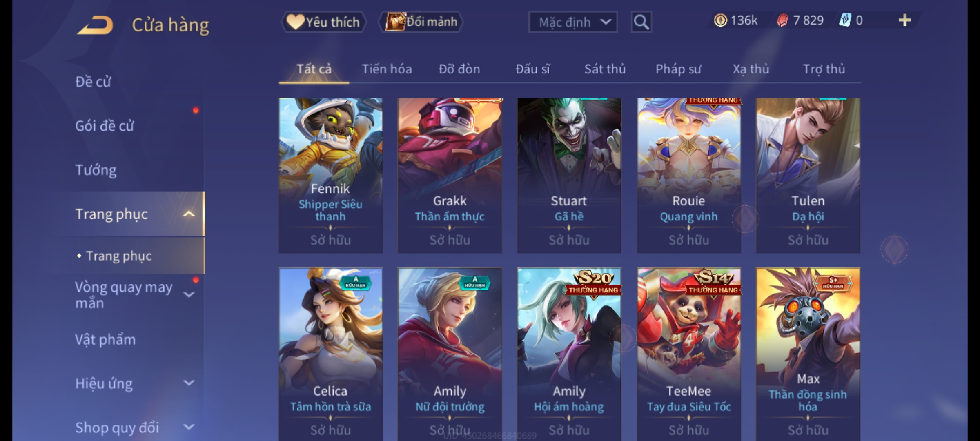Viewport: 980px width, 441px height.
Task: Open the Tướng sidebar entry
Action: (x=96, y=170)
